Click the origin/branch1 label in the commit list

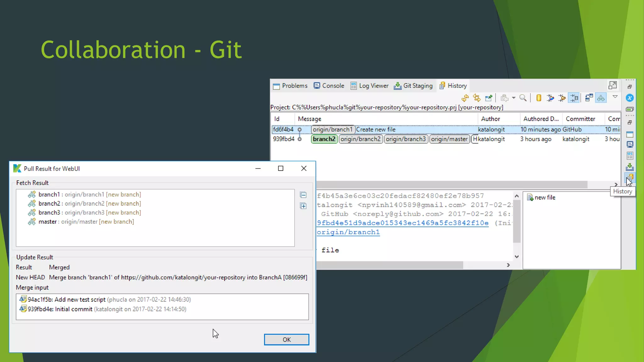click(333, 129)
